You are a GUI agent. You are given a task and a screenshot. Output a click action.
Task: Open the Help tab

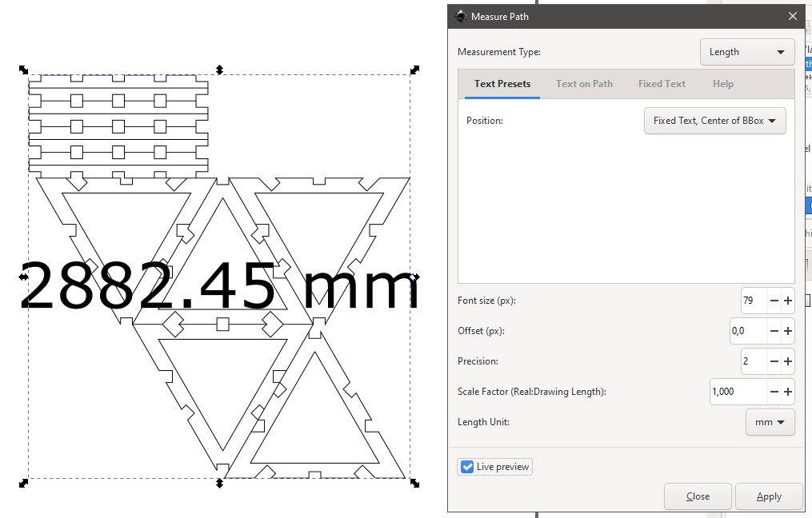tap(723, 84)
